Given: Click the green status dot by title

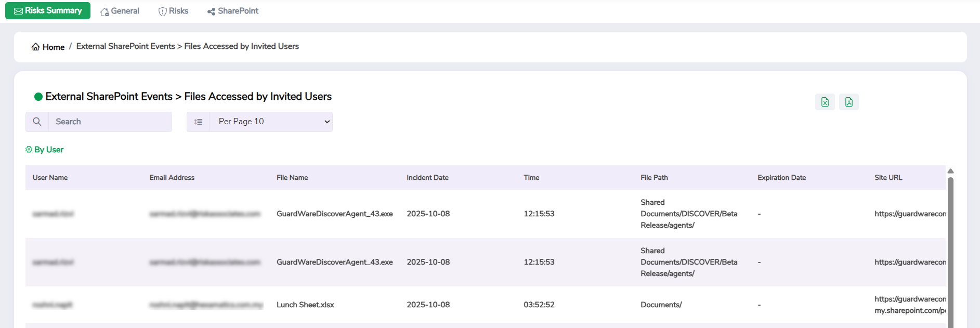Looking at the screenshot, I should click(38, 97).
